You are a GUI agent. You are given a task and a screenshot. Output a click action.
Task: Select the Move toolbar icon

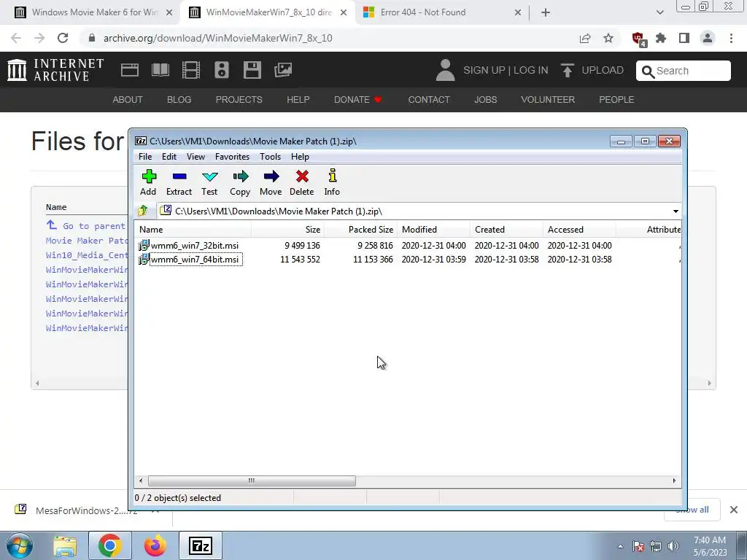point(271,182)
